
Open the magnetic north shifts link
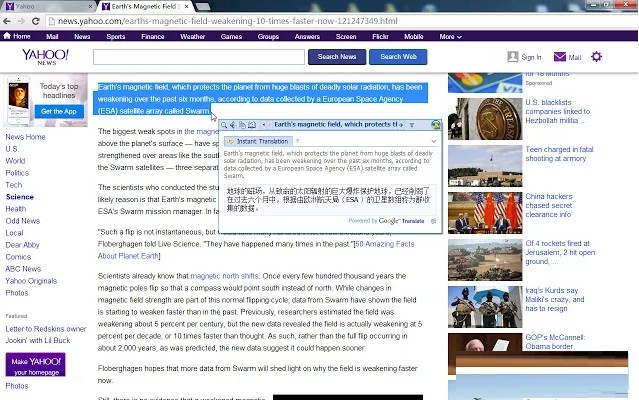(224, 276)
